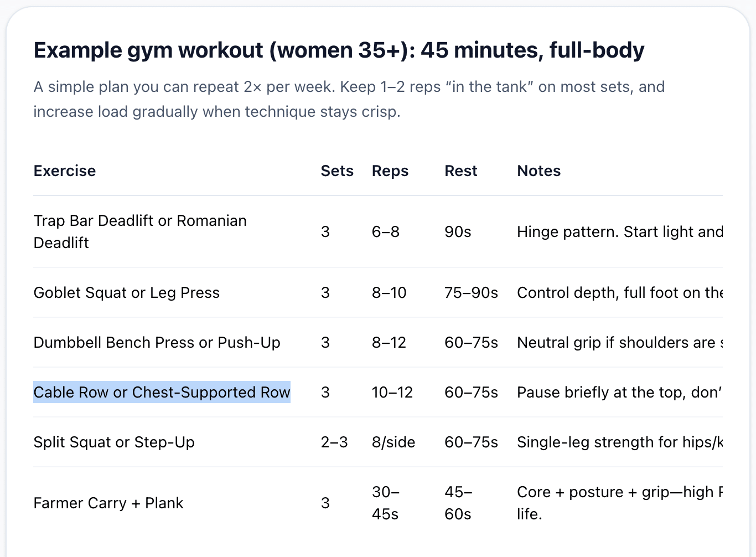
Task: Select the Goblet Squat or Leg Press cell
Action: tap(127, 292)
